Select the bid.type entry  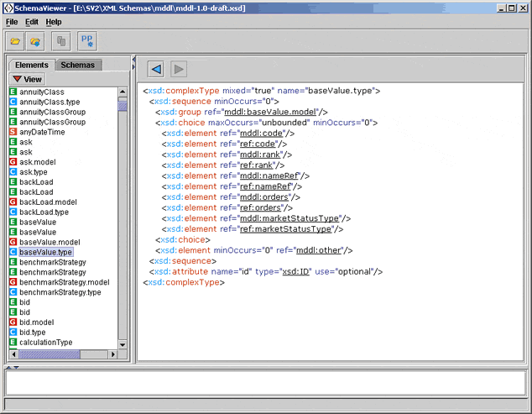tap(32, 333)
